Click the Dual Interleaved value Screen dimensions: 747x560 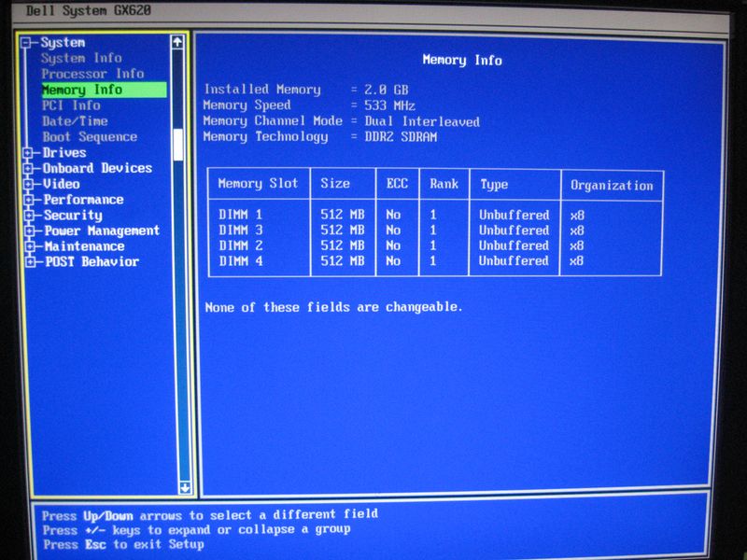(x=422, y=121)
